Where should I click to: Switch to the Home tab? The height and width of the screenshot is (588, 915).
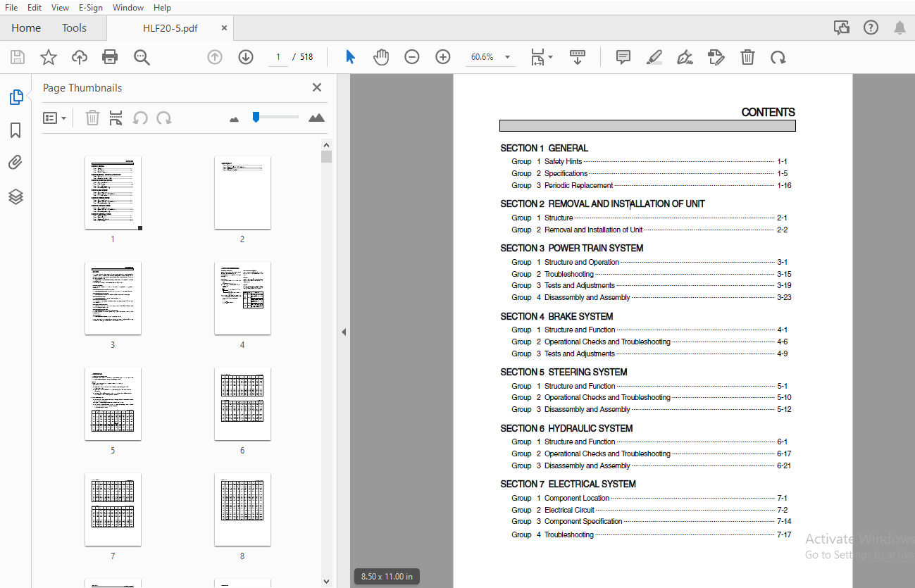(x=26, y=28)
